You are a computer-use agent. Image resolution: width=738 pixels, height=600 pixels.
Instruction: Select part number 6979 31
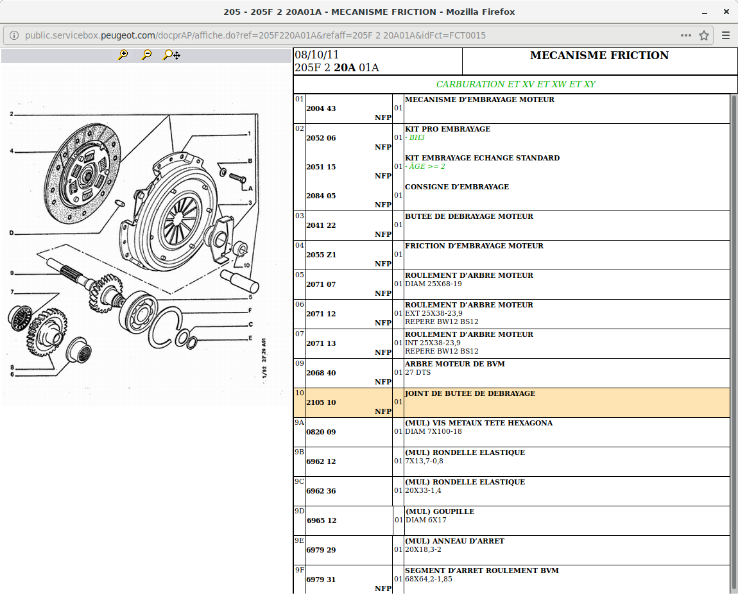321,580
